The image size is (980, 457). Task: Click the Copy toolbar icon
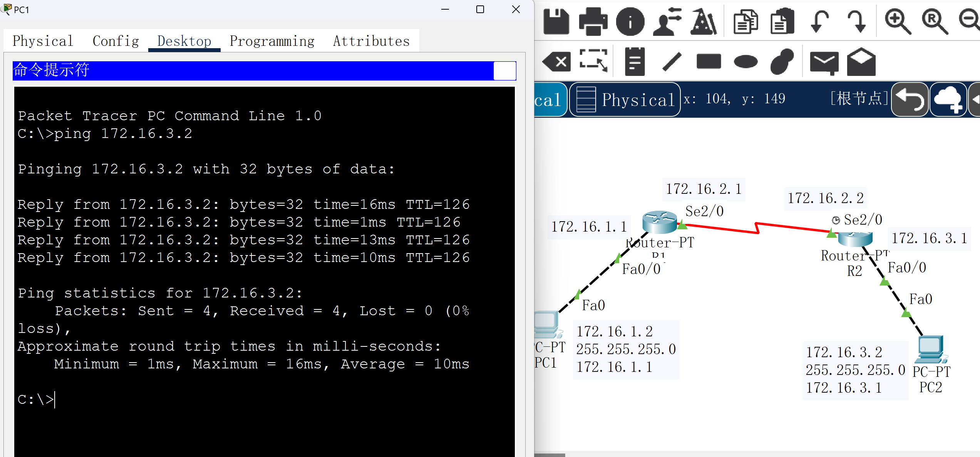745,22
